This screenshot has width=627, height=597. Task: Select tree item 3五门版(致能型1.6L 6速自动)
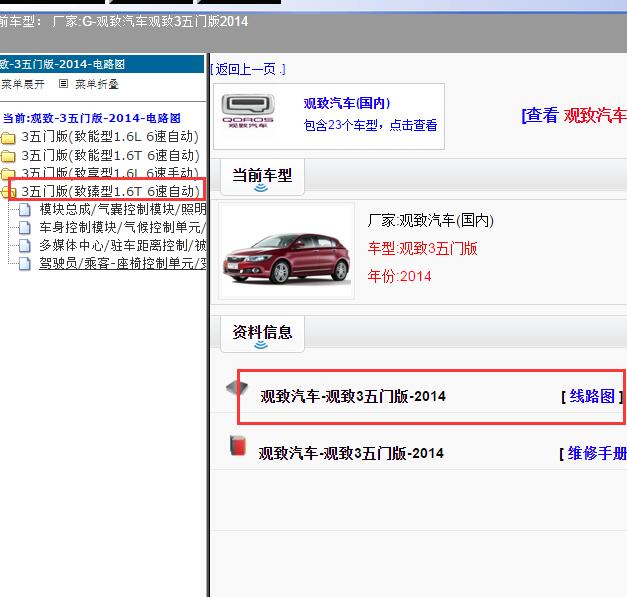coord(110,137)
